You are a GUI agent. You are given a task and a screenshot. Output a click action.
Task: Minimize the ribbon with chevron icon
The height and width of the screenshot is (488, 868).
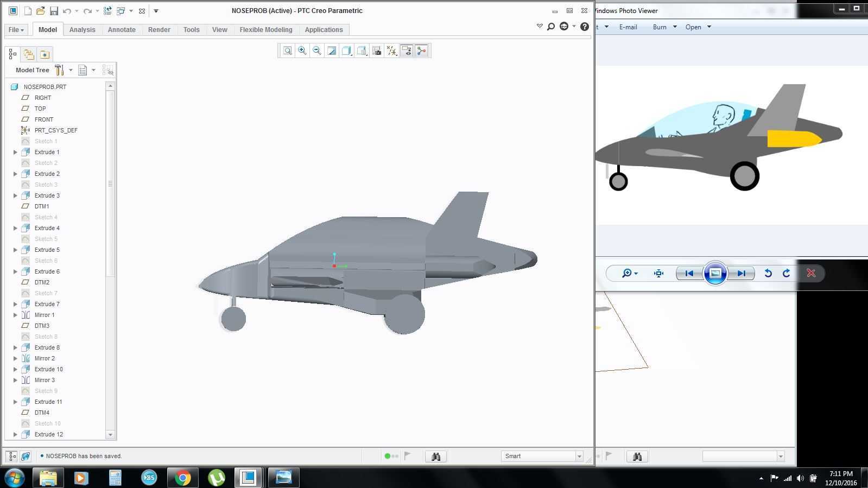pos(540,26)
